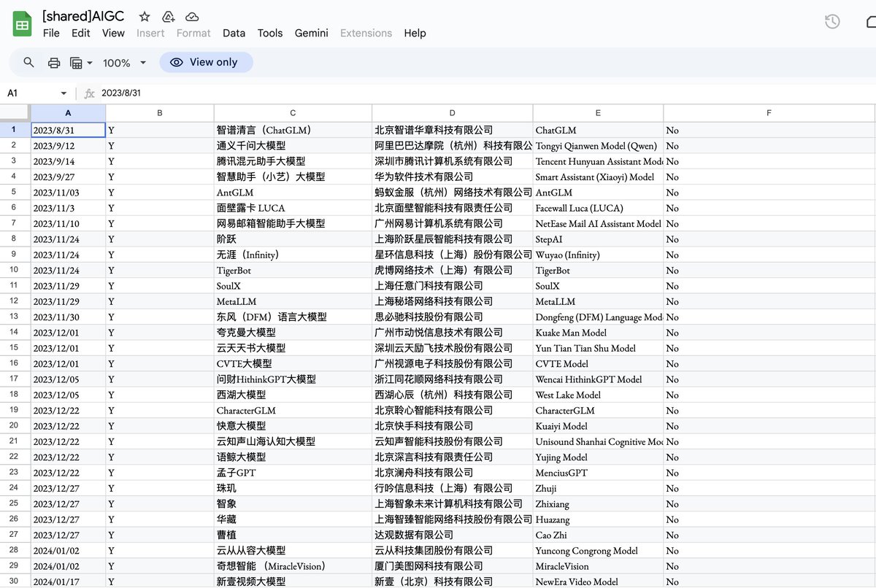Open the Gemini menu

pyautogui.click(x=312, y=33)
